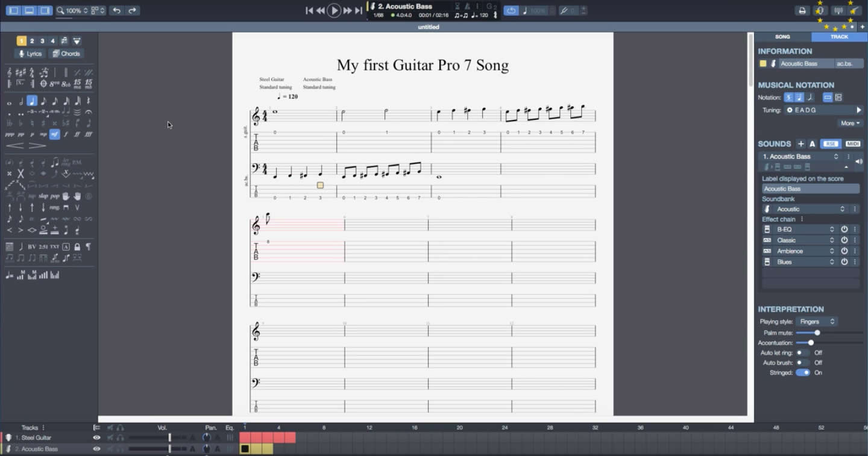Image resolution: width=868 pixels, height=456 pixels.
Task: Toggle Auto brush switch
Action: tap(802, 363)
